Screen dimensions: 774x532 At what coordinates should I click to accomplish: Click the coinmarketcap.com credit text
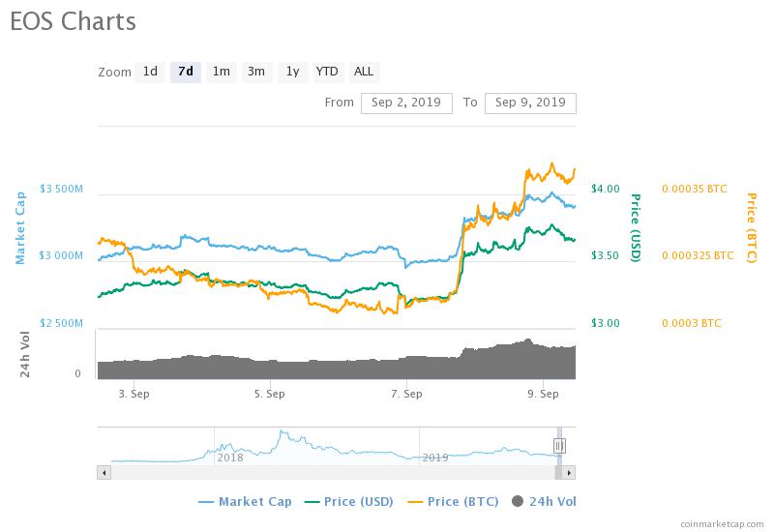click(722, 524)
